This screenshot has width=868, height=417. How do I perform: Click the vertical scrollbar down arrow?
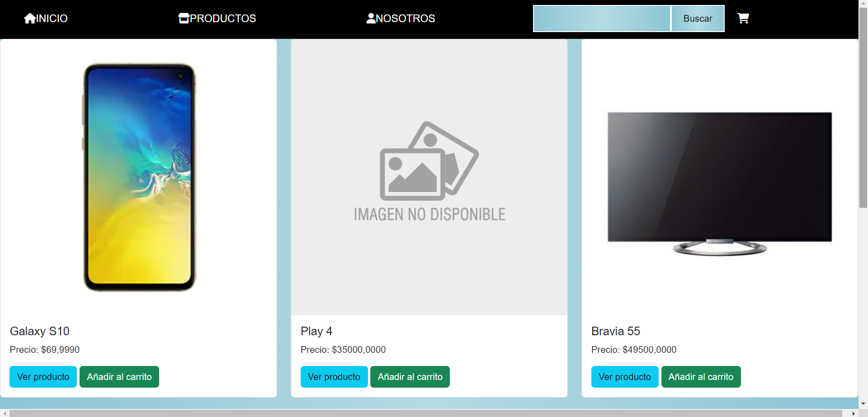pyautogui.click(x=863, y=404)
